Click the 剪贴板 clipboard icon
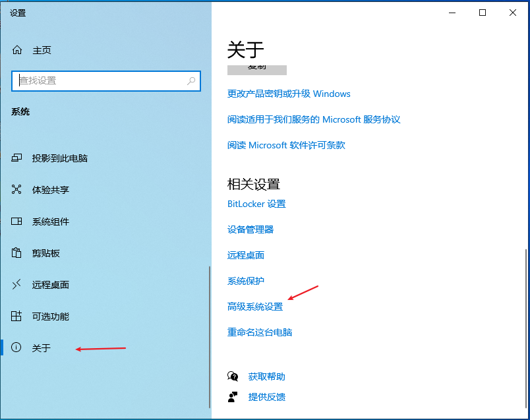Image resolution: width=530 pixels, height=420 pixels. pyautogui.click(x=16, y=253)
